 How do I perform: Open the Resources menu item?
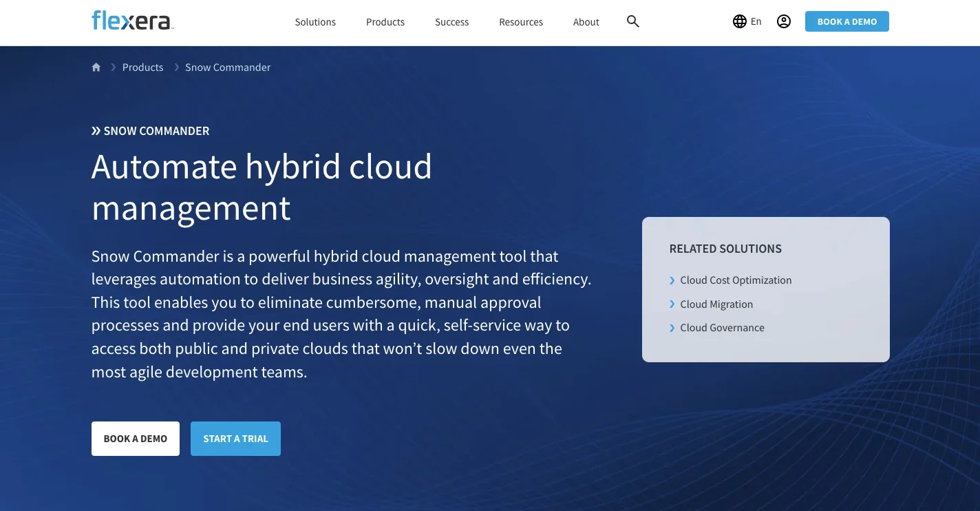[521, 22]
